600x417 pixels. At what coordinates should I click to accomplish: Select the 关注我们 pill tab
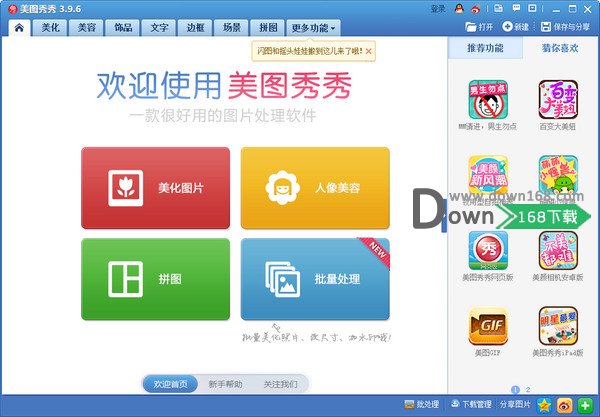point(280,384)
